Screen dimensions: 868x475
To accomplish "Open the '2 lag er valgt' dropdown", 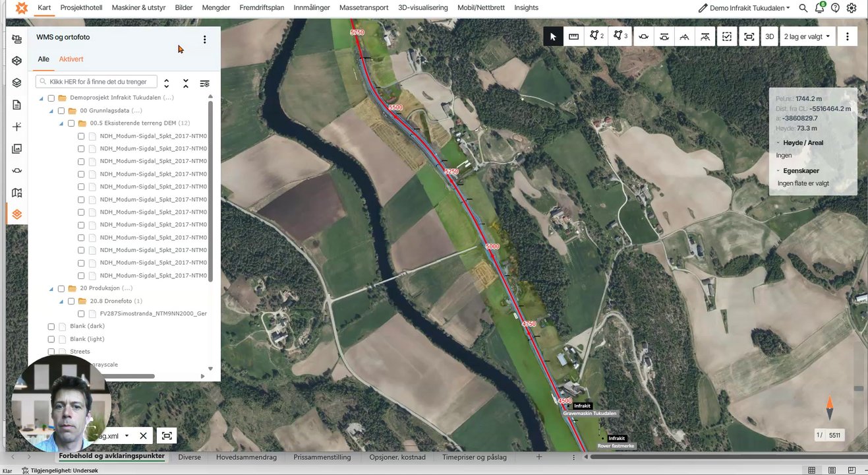I will (807, 37).
